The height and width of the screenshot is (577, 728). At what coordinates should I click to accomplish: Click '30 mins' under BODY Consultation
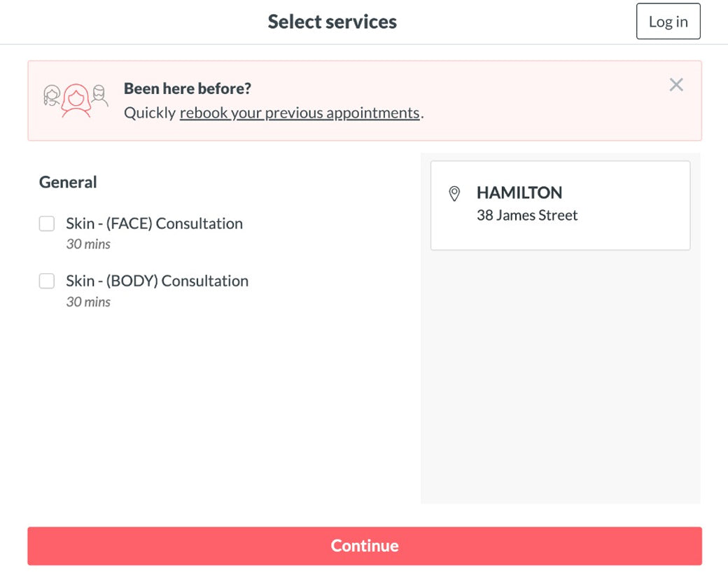88,302
